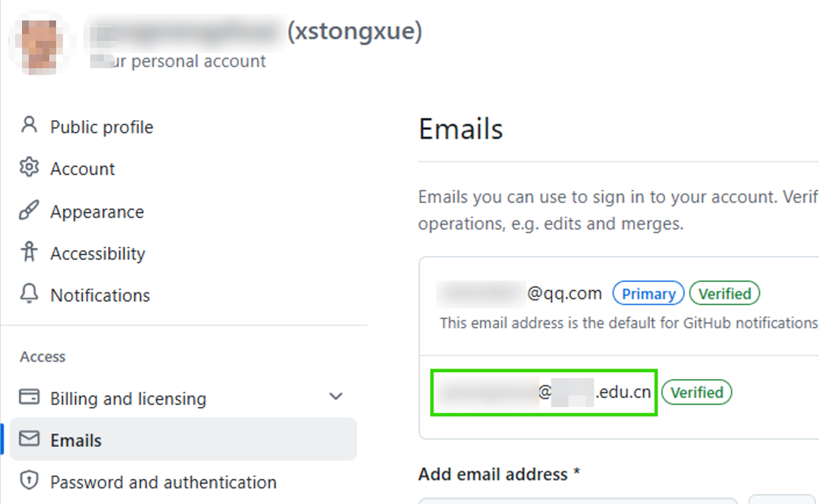
Task: Navigate to Accessibility settings
Action: click(x=98, y=254)
